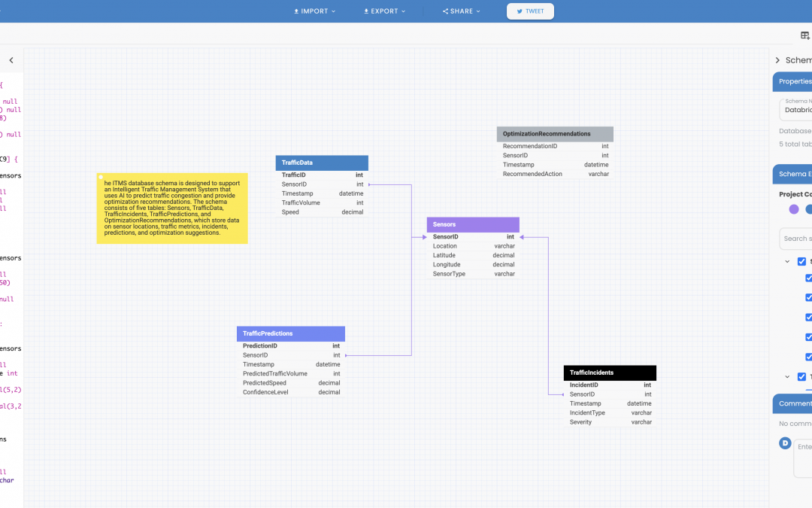This screenshot has height=508, width=812.
Task: Click the add table icon at top right
Action: 804,35
